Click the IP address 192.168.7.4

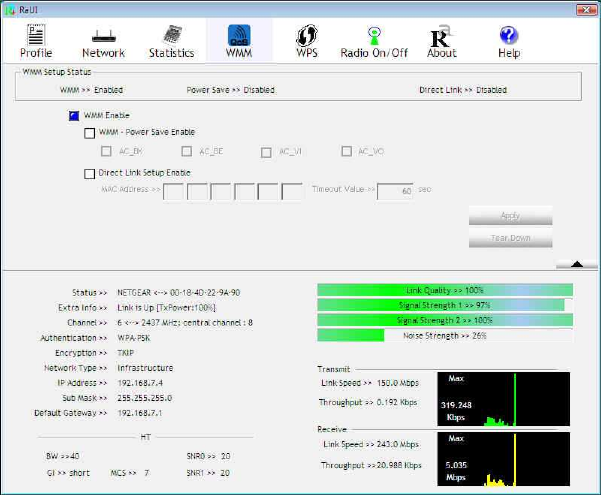140,383
